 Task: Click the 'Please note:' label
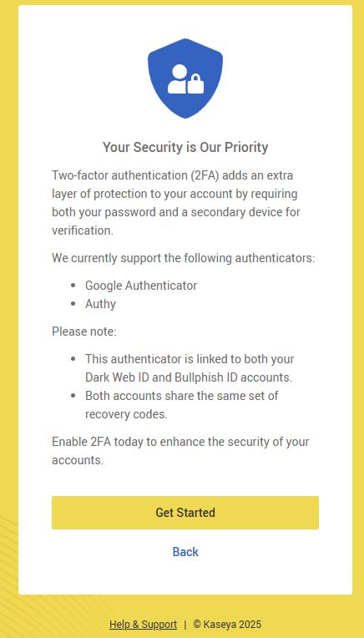pyautogui.click(x=84, y=332)
